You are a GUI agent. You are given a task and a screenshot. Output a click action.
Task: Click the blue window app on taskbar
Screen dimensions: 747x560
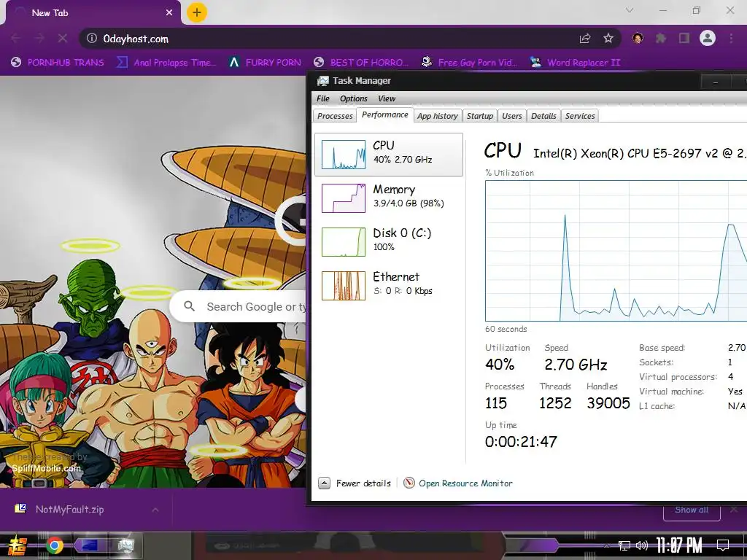(x=90, y=545)
